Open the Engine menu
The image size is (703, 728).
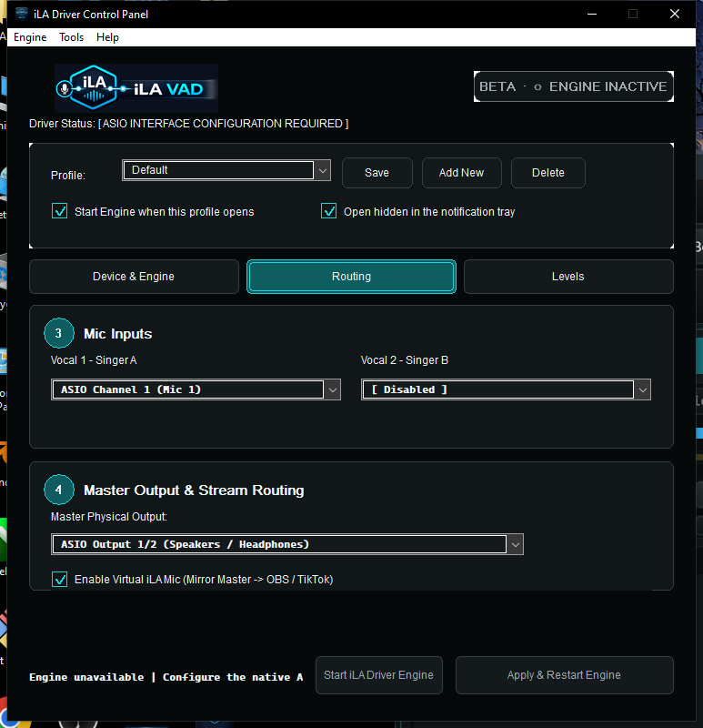point(30,37)
